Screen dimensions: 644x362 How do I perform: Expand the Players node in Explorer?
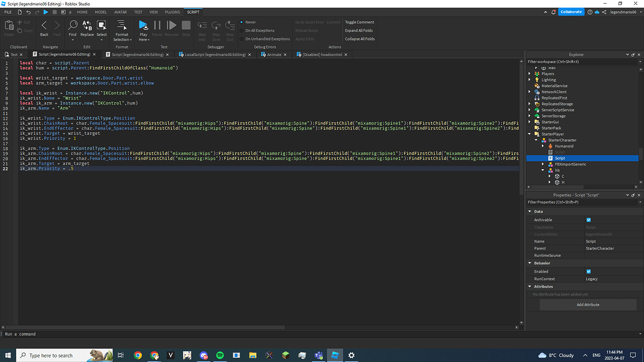click(x=529, y=74)
